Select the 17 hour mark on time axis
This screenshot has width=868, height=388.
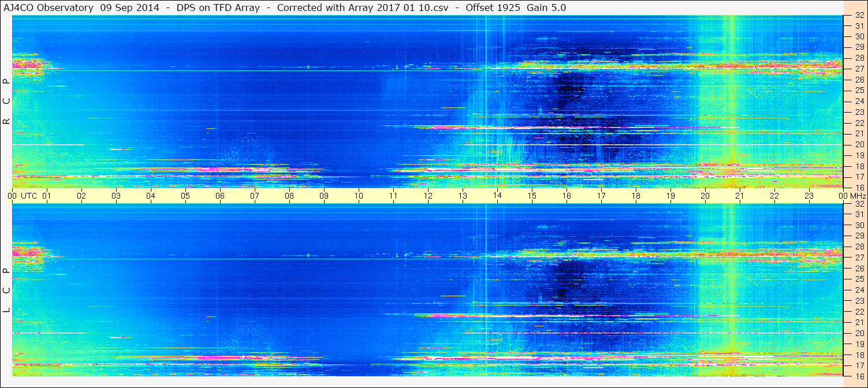pos(601,196)
